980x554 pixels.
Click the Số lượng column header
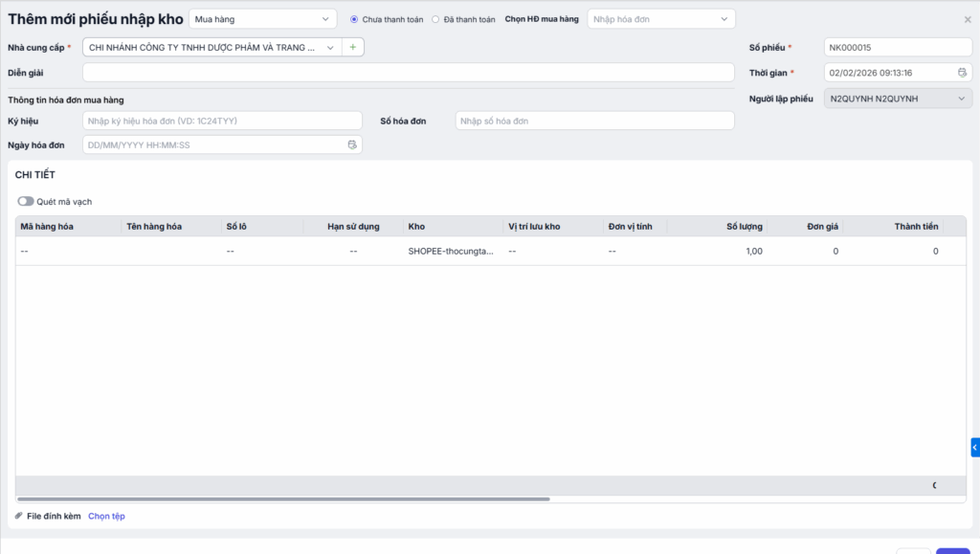point(744,227)
